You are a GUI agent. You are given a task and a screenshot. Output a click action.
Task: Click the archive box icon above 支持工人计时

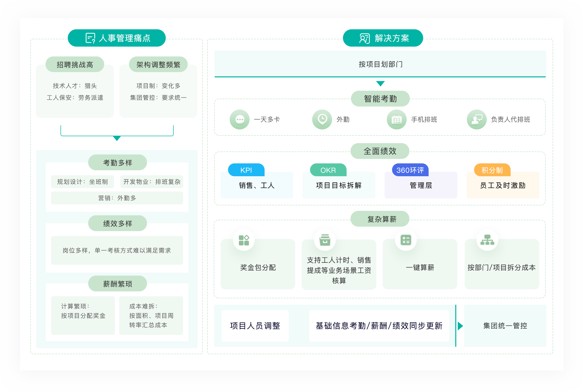[x=325, y=240]
